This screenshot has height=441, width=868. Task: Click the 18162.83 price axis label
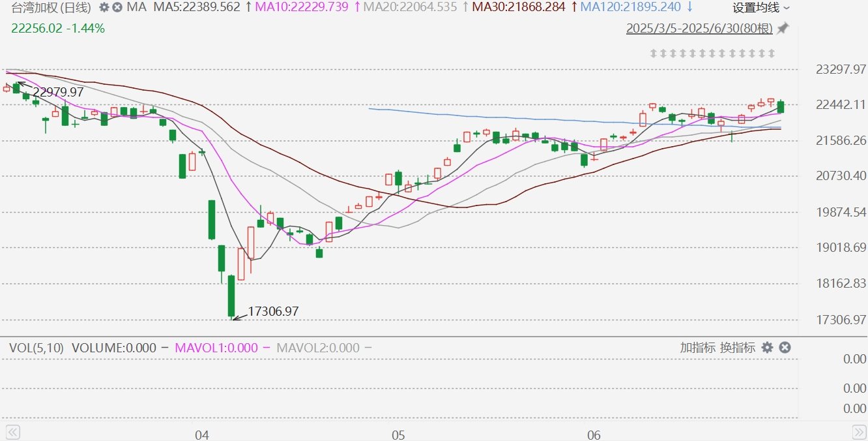(x=841, y=283)
